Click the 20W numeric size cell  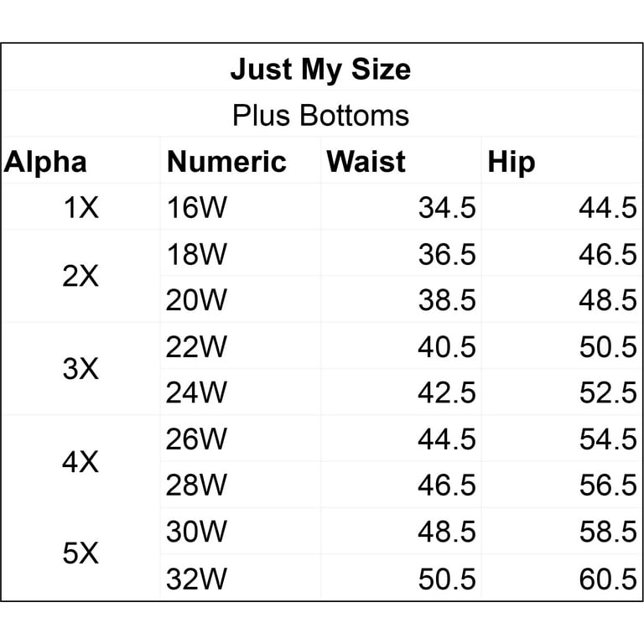241,299
